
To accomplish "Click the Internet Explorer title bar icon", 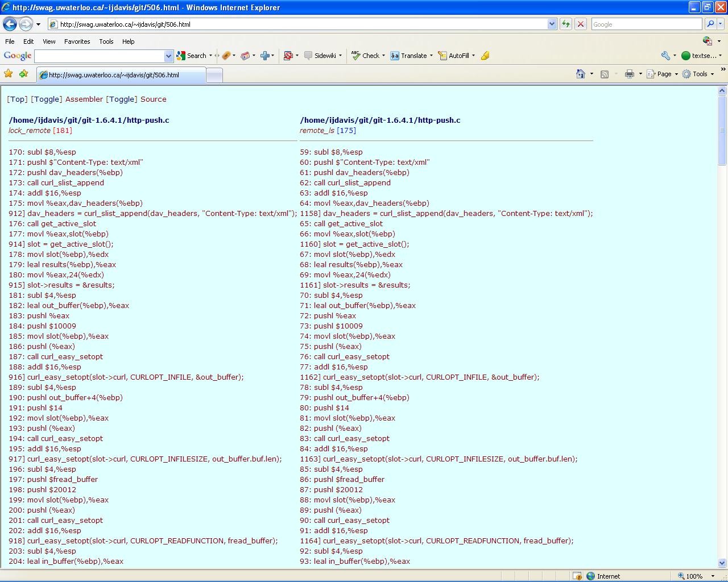I will [x=6, y=7].
